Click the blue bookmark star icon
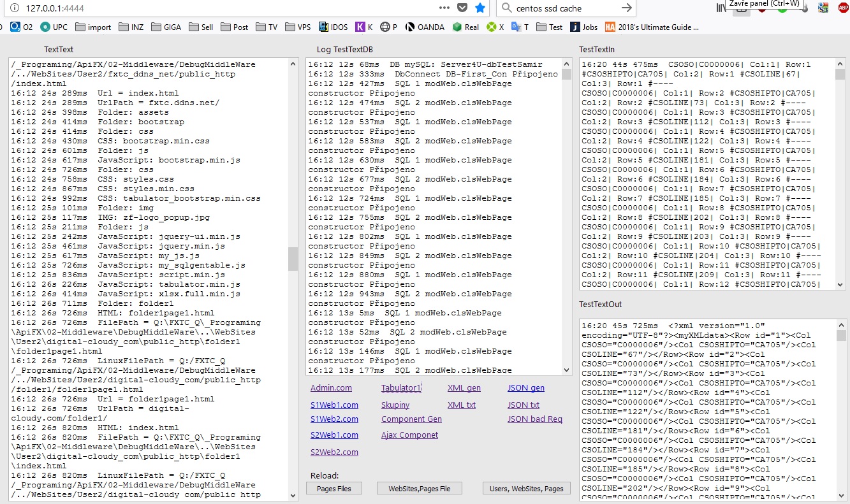 [x=480, y=8]
